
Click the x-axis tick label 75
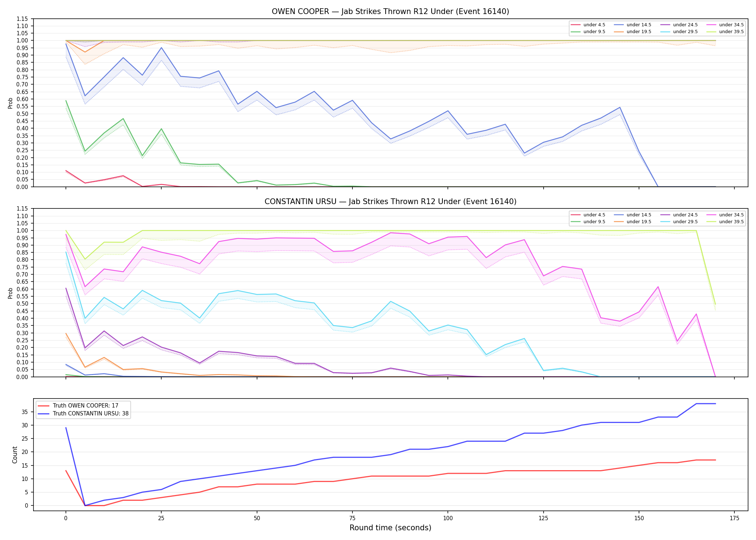352,518
